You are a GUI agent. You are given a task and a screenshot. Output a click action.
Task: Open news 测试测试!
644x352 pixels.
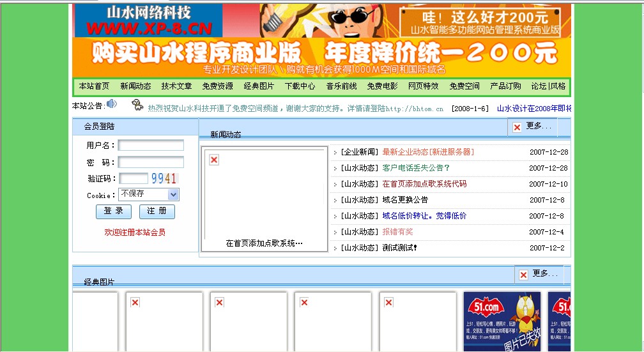(400, 248)
